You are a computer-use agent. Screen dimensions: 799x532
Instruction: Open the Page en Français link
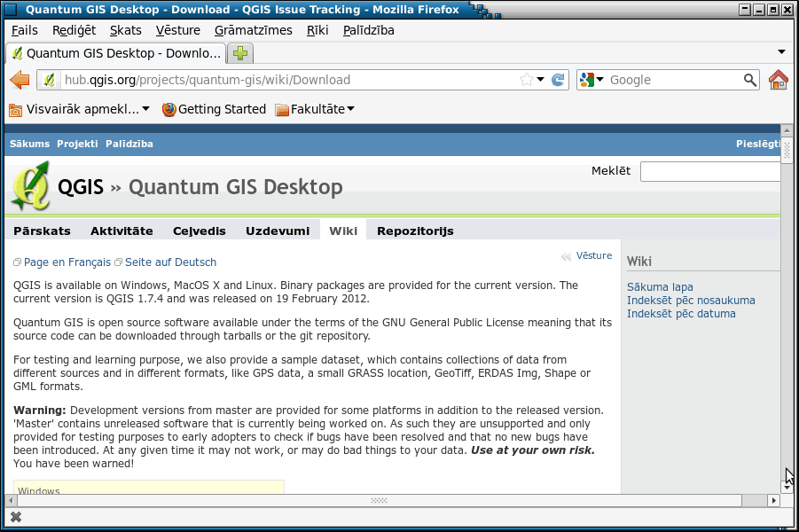(67, 262)
